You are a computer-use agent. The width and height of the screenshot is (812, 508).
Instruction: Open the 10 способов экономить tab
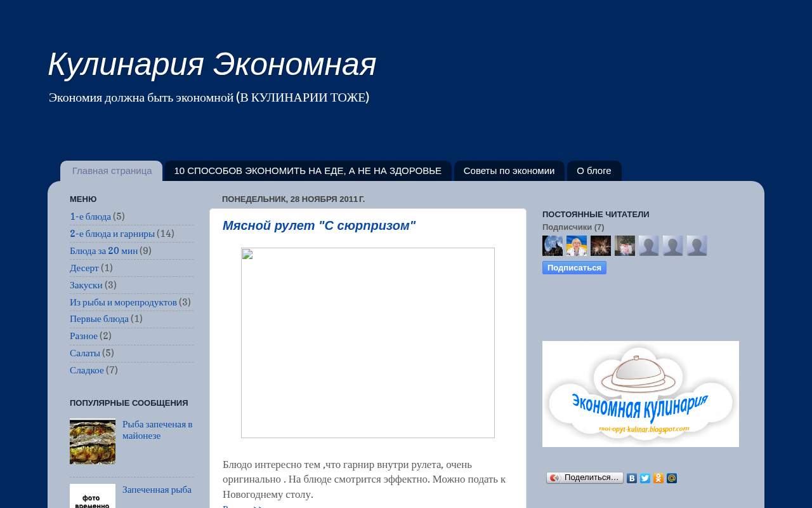click(308, 171)
